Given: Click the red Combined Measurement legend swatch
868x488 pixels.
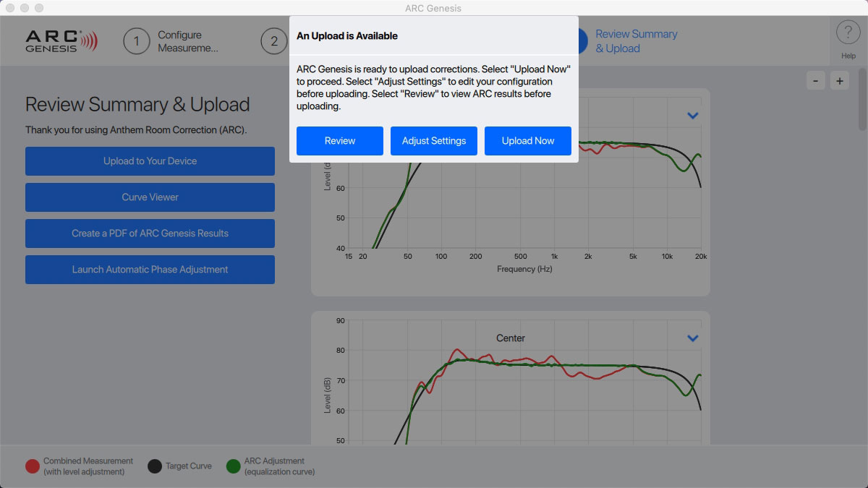Looking at the screenshot, I should click(33, 466).
